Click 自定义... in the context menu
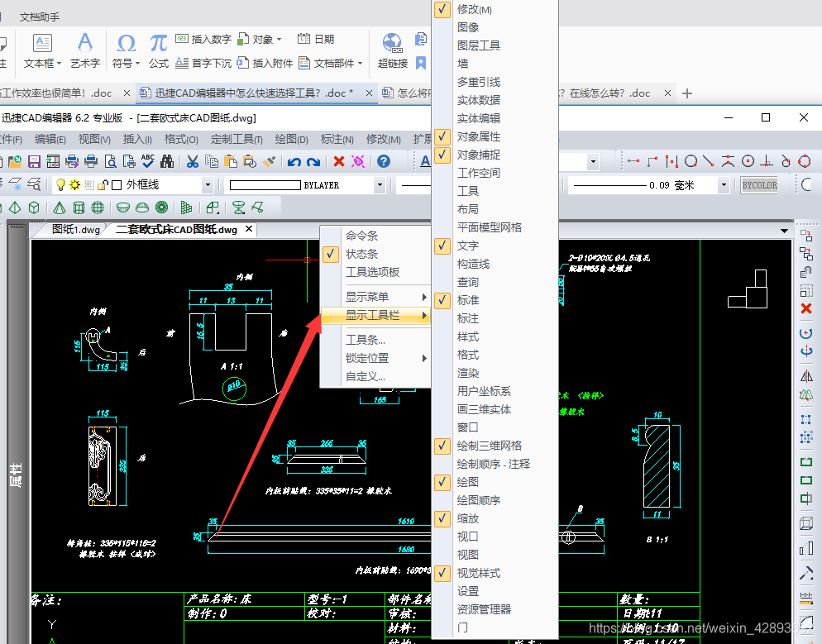Screen dimensions: 822x644 click(375, 376)
